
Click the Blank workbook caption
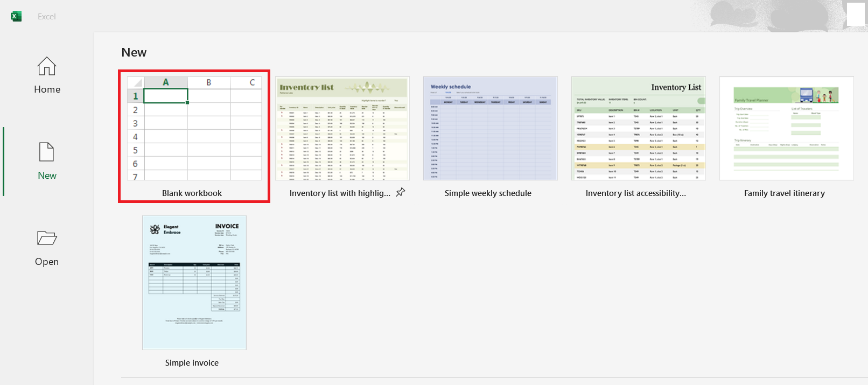[192, 193]
